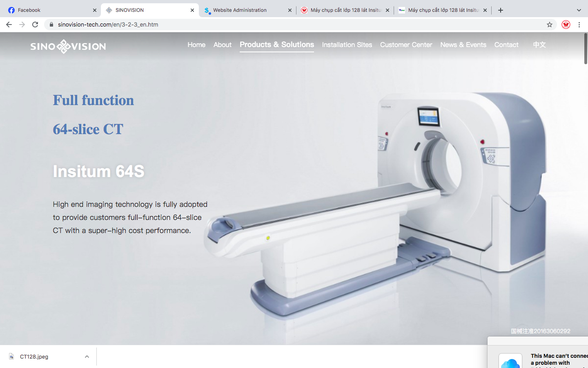Expand the tab search dropdown arrow
This screenshot has height=368, width=588.
coord(579,10)
